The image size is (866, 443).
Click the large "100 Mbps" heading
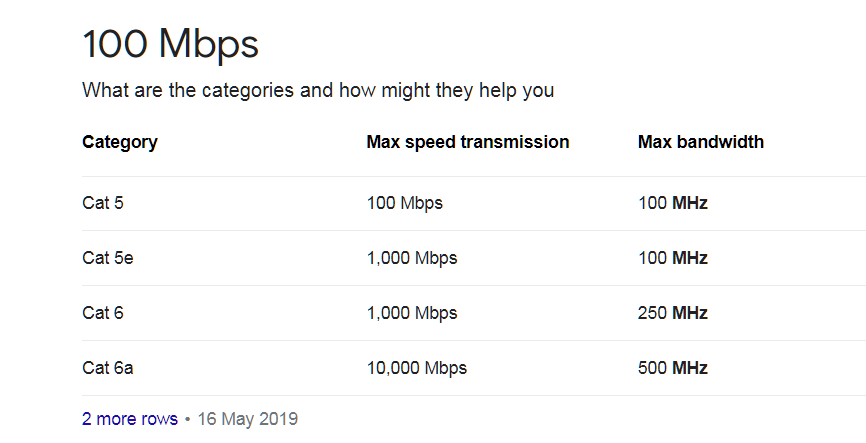click(x=170, y=45)
